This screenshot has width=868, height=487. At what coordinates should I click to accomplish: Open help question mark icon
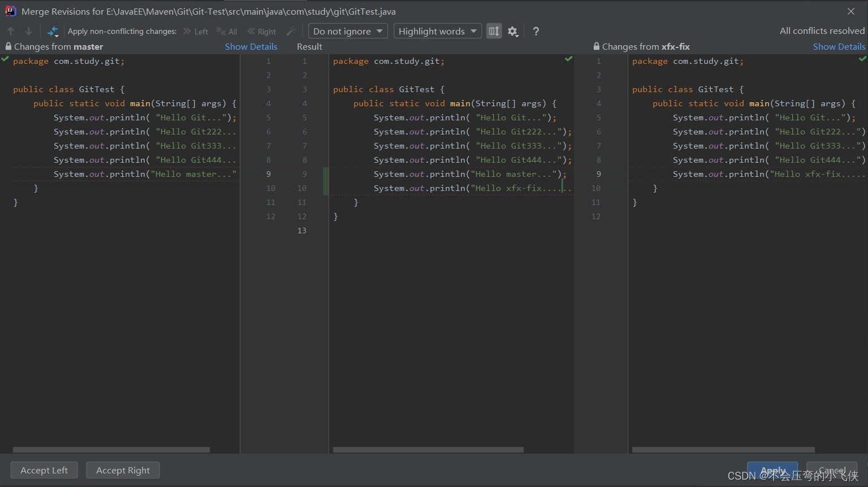tap(536, 32)
